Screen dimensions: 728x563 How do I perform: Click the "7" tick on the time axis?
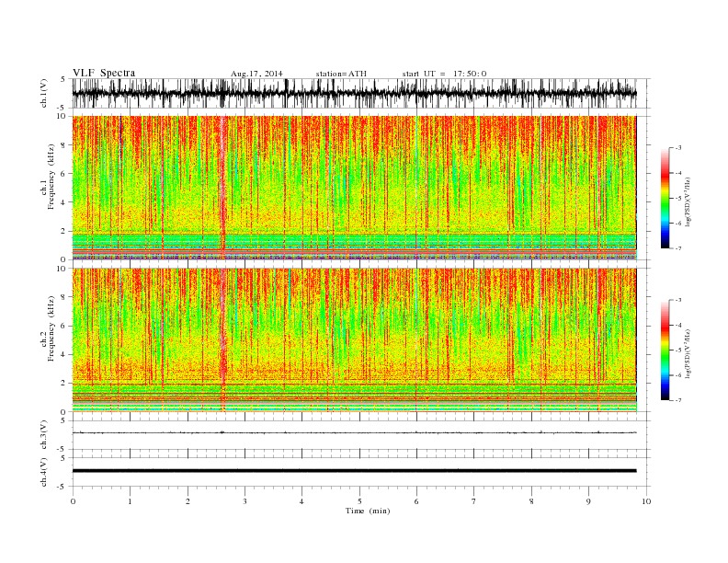pyautogui.click(x=474, y=501)
